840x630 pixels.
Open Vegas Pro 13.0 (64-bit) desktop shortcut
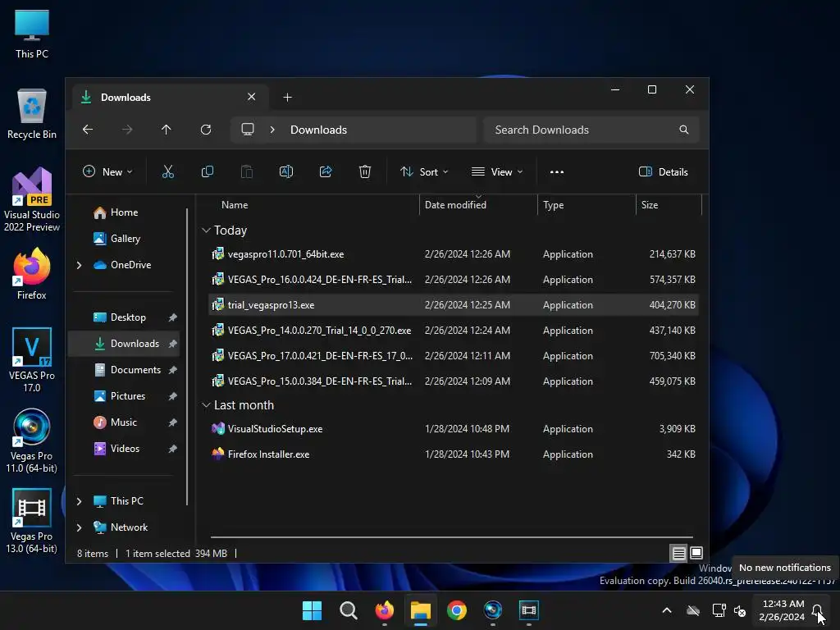[32, 521]
